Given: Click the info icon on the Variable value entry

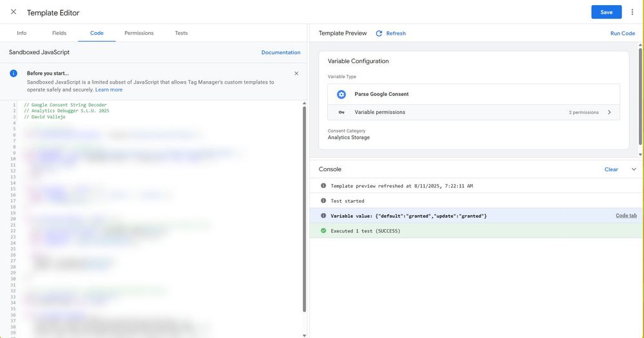Looking at the screenshot, I should pos(323,216).
